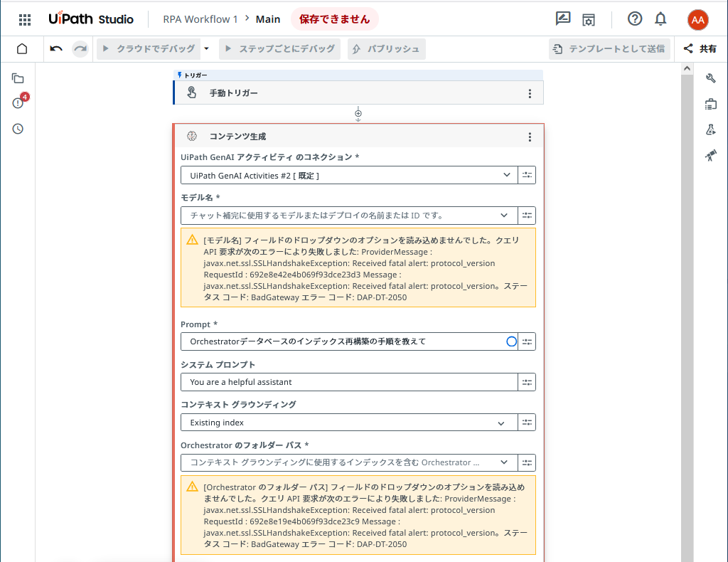The width and height of the screenshot is (728, 562).
Task: Click the blue circle in Prompt field
Action: coord(511,342)
